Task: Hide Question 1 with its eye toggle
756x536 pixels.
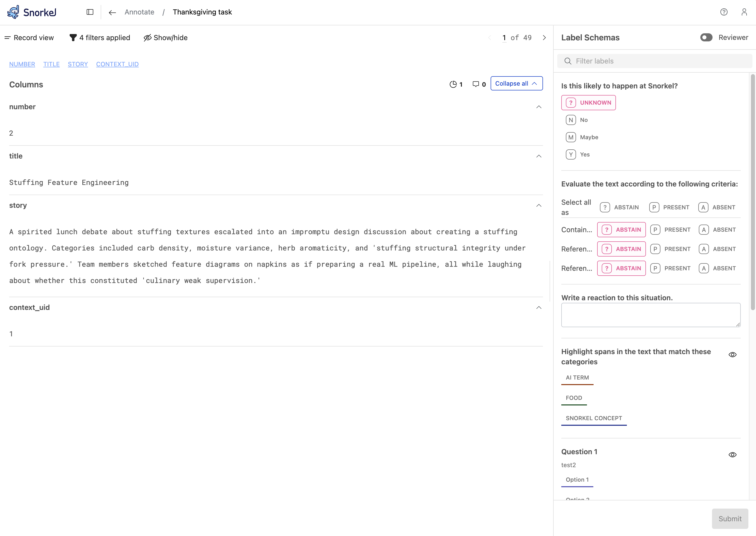Action: click(x=733, y=454)
